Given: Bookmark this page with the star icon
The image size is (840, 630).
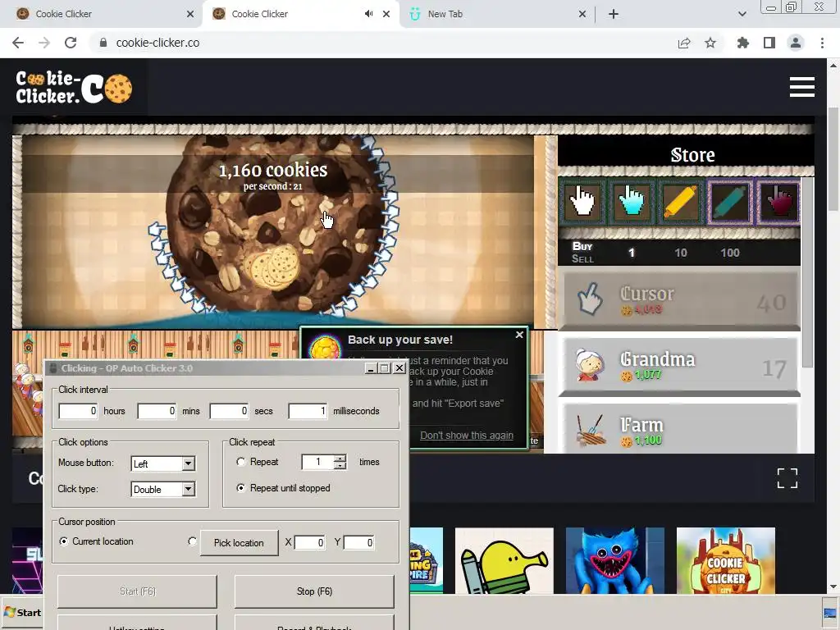Looking at the screenshot, I should (x=710, y=43).
